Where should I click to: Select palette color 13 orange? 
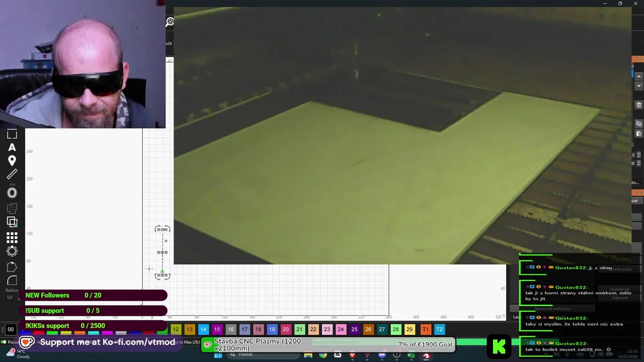(x=189, y=329)
